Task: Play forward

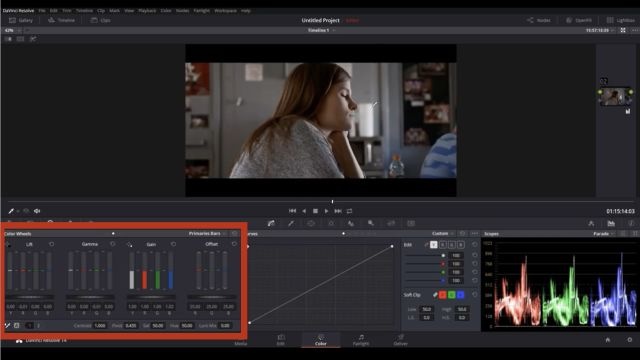Action: click(x=326, y=211)
